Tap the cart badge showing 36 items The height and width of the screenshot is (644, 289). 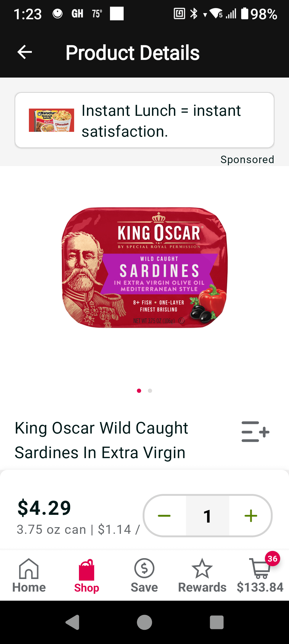coord(272,559)
